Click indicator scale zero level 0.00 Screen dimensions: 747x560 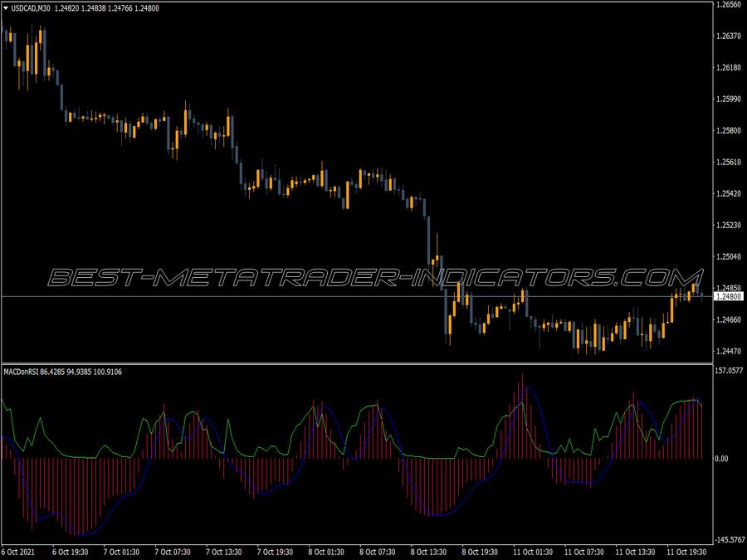[x=722, y=459]
